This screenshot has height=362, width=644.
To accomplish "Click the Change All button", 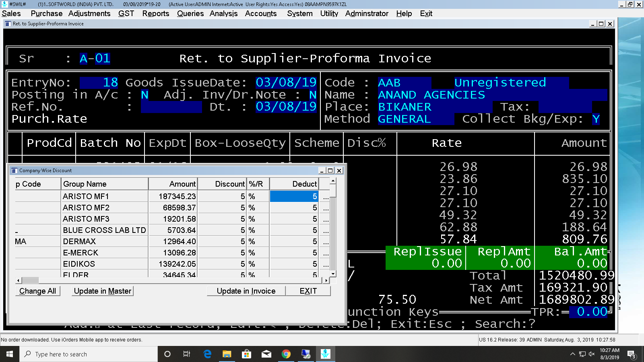I will (38, 291).
